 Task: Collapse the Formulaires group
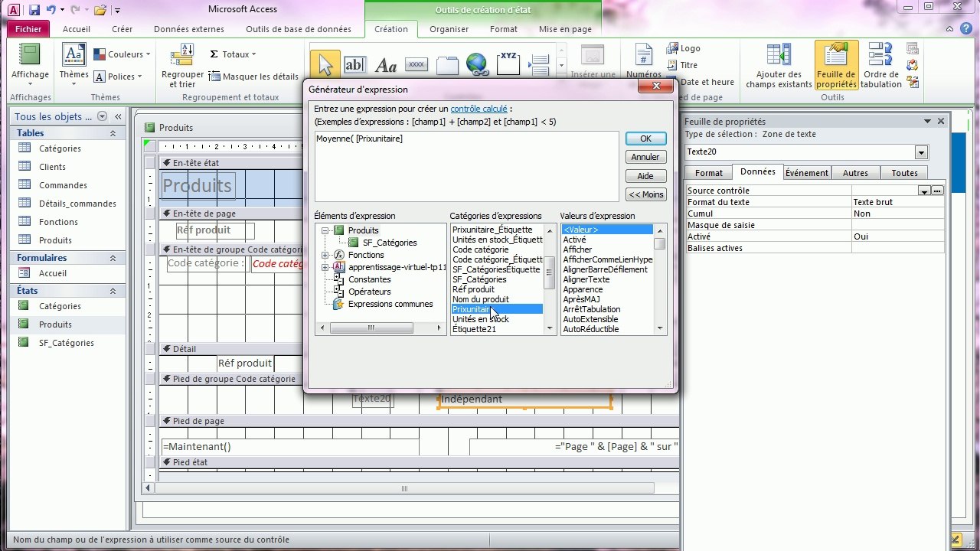click(x=113, y=258)
